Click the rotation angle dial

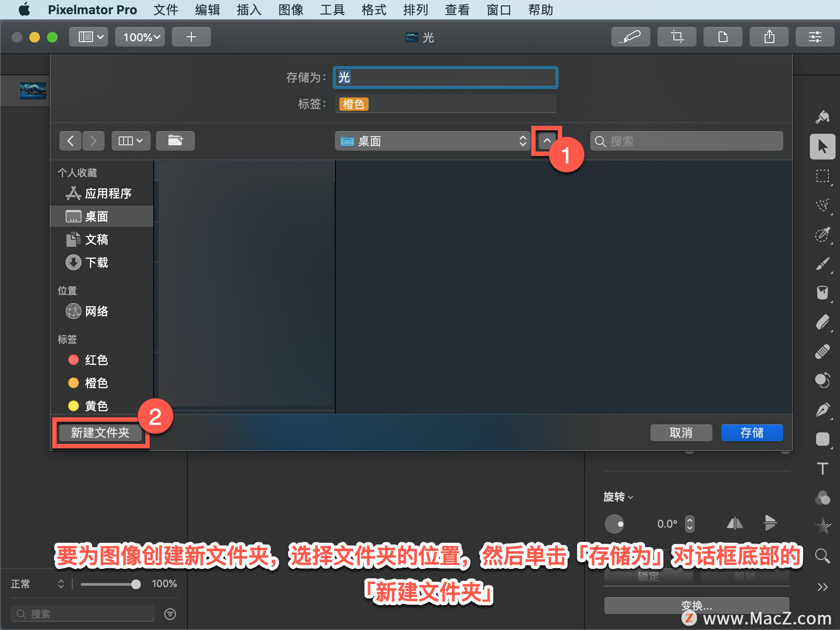[x=614, y=524]
